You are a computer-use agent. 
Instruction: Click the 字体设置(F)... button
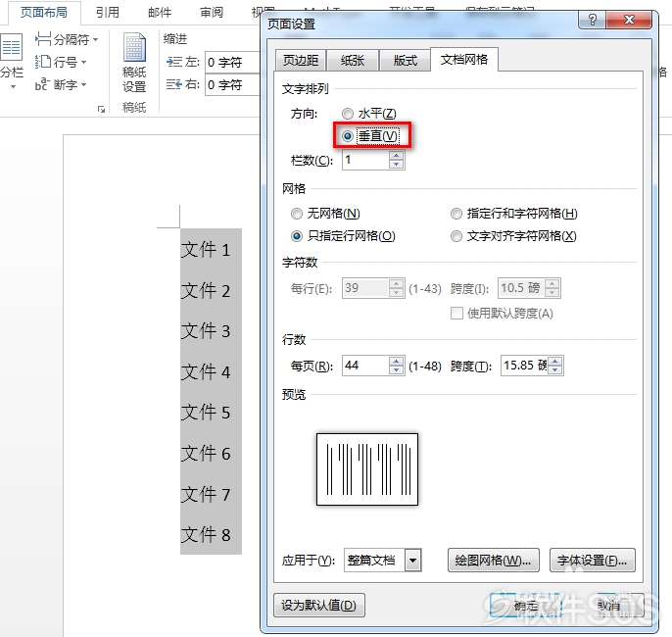593,560
